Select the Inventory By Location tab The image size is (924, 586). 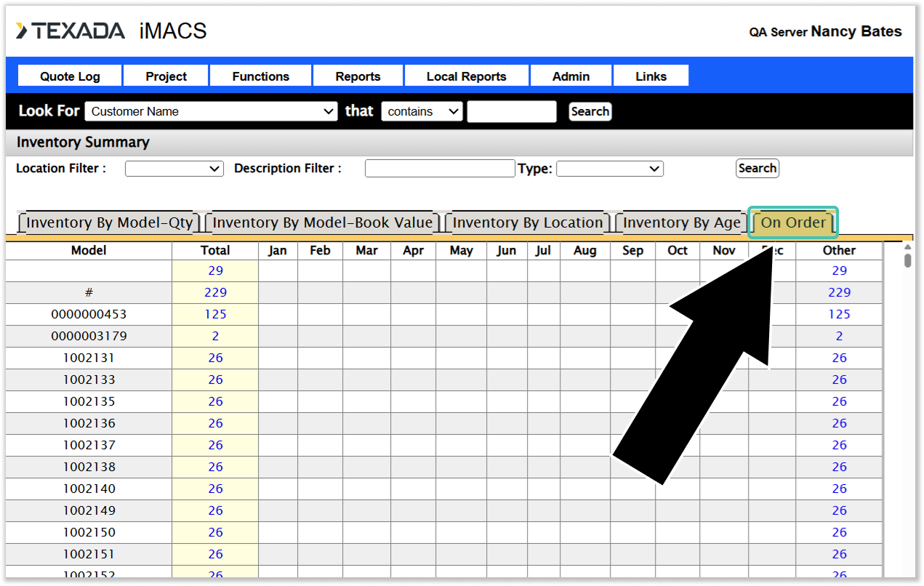coord(528,223)
